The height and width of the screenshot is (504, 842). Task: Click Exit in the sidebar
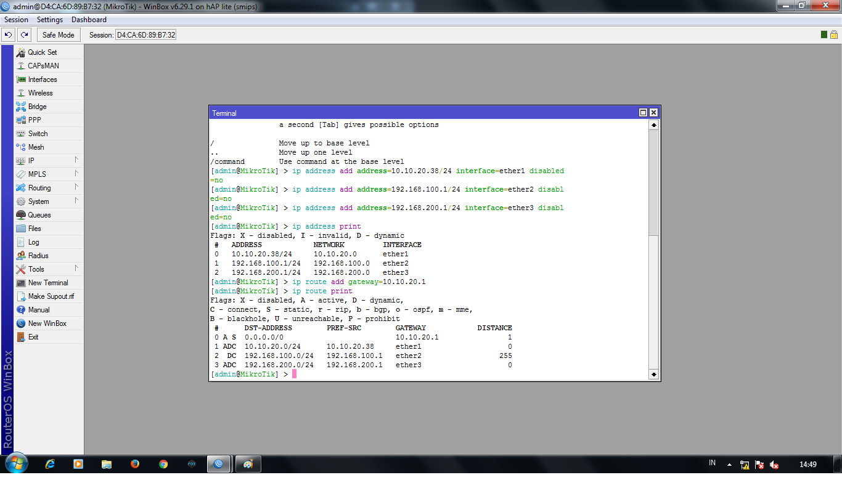pos(48,337)
